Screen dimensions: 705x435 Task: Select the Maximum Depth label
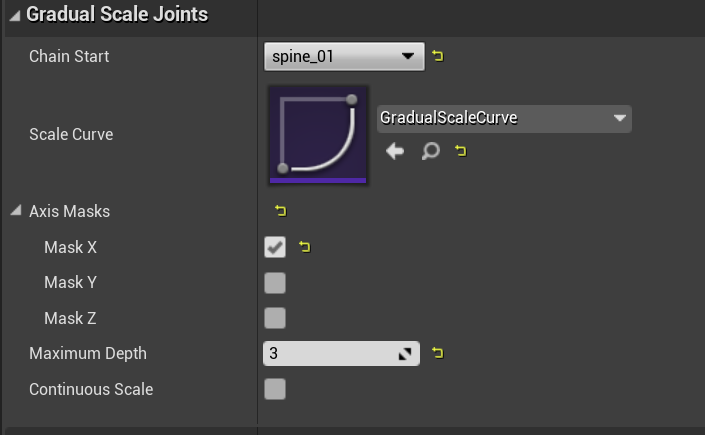(x=88, y=354)
